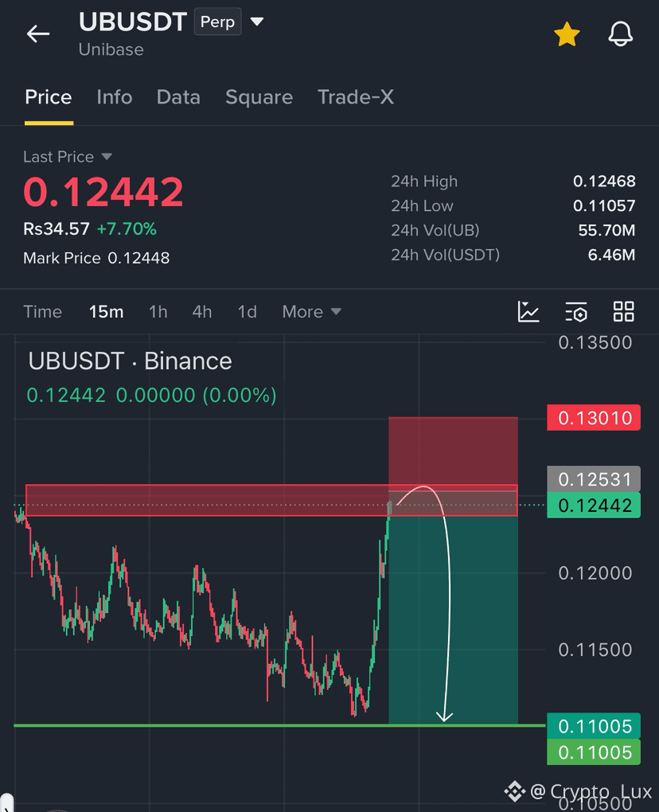Screen dimensions: 659x812
Task: Open the Trade-X tab
Action: click(356, 97)
